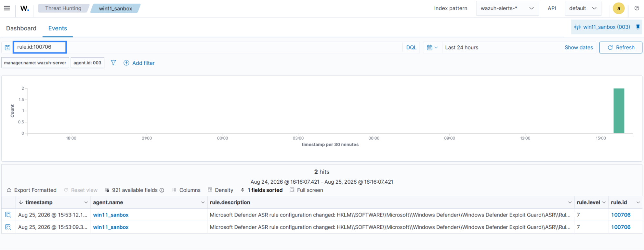Click the manager.name: wazuh-server filter pill

[x=35, y=63]
